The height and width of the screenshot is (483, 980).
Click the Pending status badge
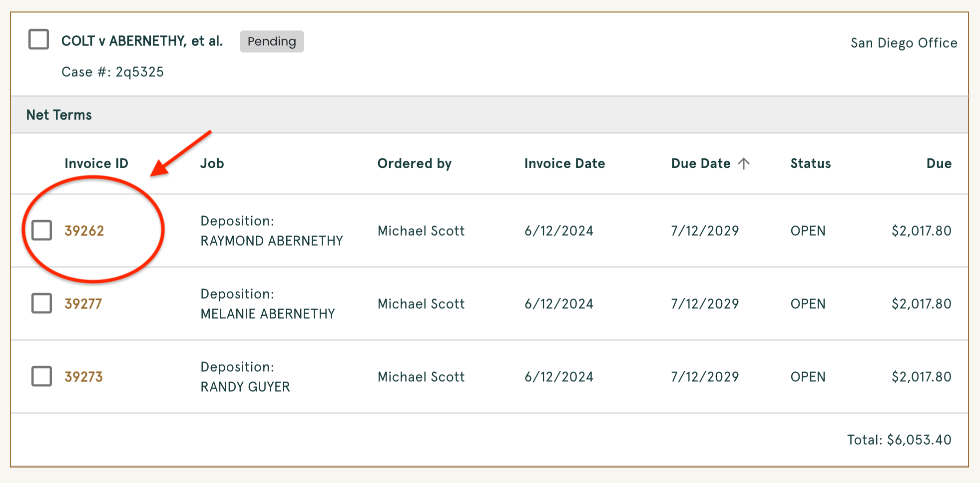272,41
